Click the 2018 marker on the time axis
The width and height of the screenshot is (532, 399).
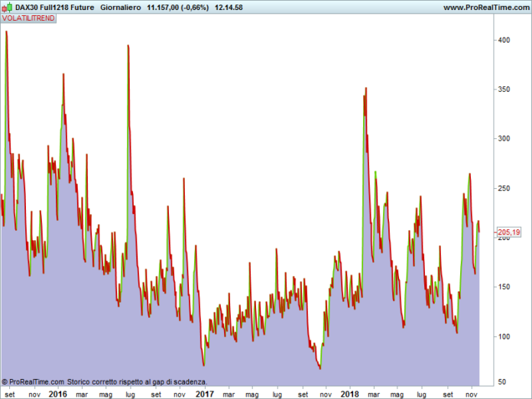[x=349, y=394]
